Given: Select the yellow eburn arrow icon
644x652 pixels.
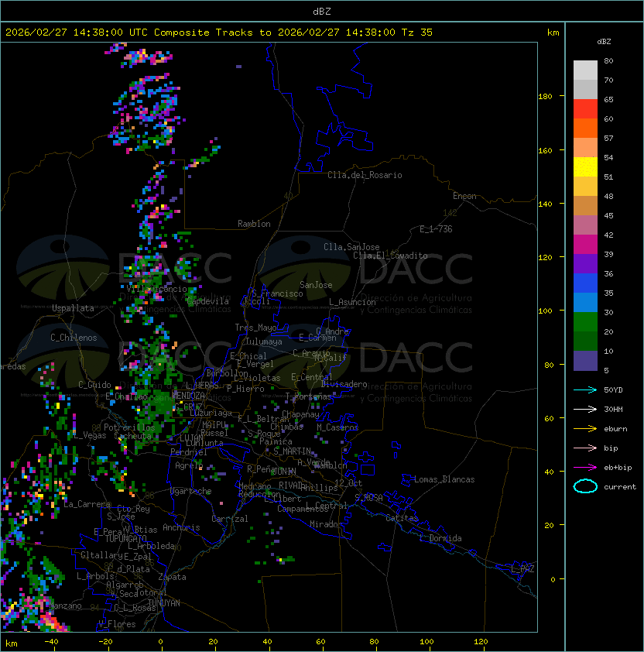Looking at the screenshot, I should [585, 429].
